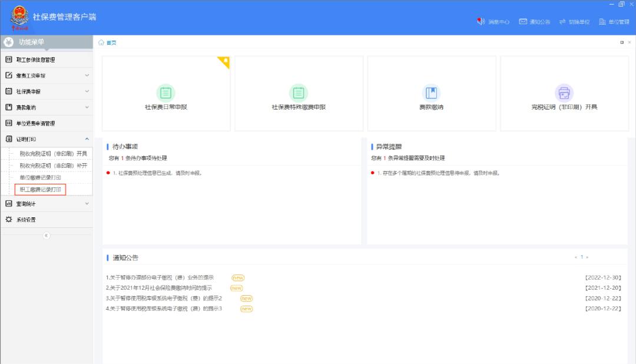
Task: Click 切换单位 switch icon
Action: pyautogui.click(x=562, y=22)
